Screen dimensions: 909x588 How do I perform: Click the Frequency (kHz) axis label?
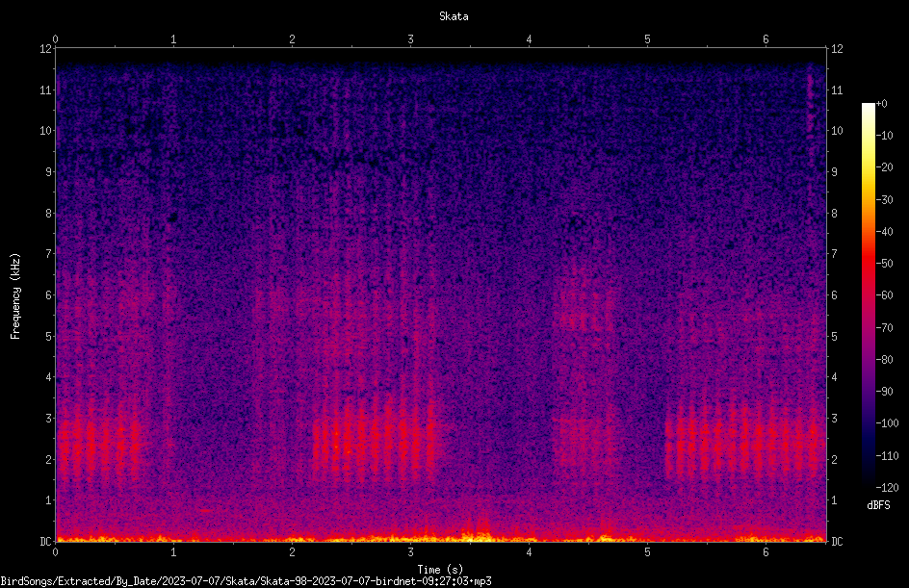pos(15,295)
